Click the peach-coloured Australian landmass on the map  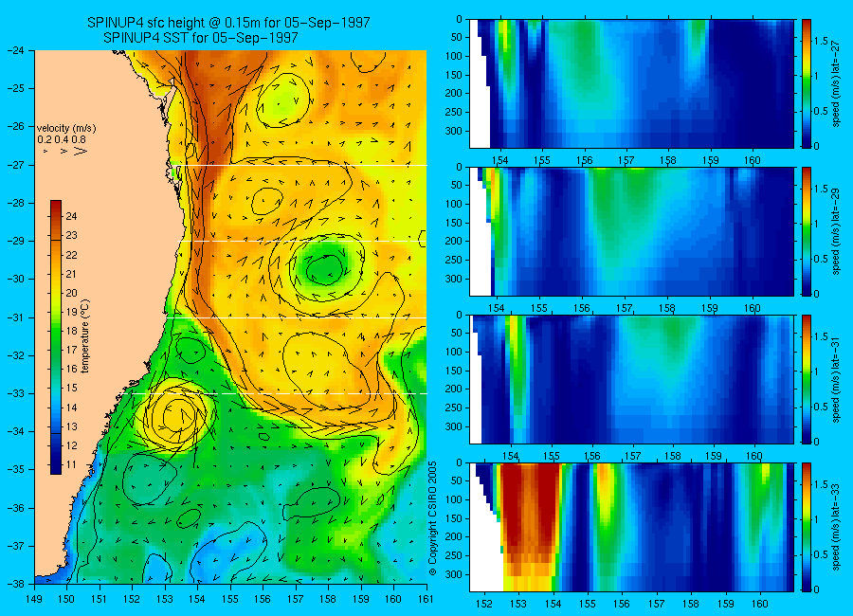point(98,272)
